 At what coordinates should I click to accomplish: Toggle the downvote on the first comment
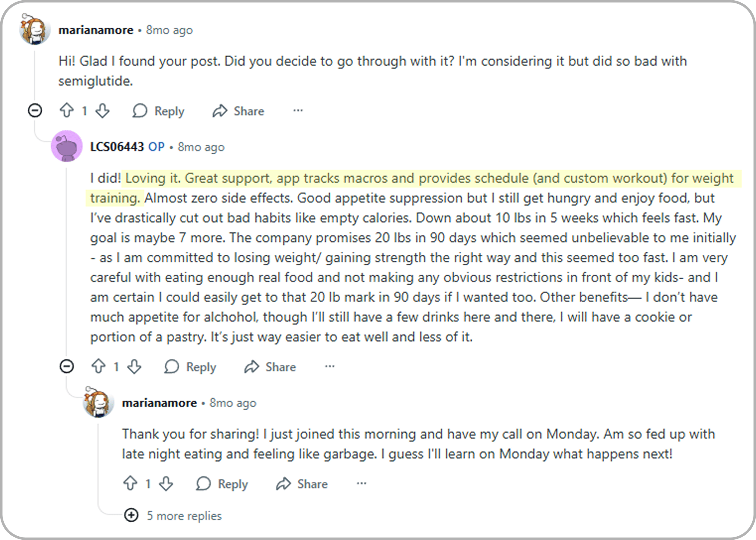102,111
